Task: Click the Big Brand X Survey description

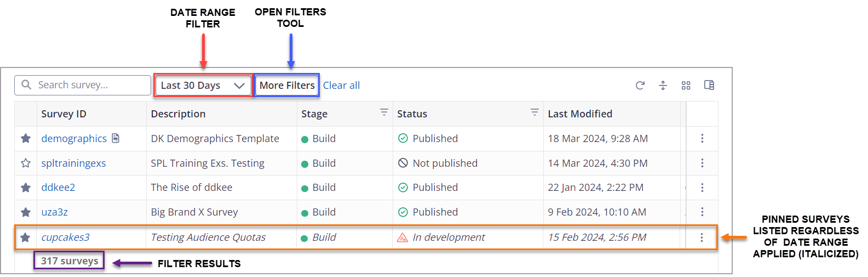Action: tap(194, 212)
